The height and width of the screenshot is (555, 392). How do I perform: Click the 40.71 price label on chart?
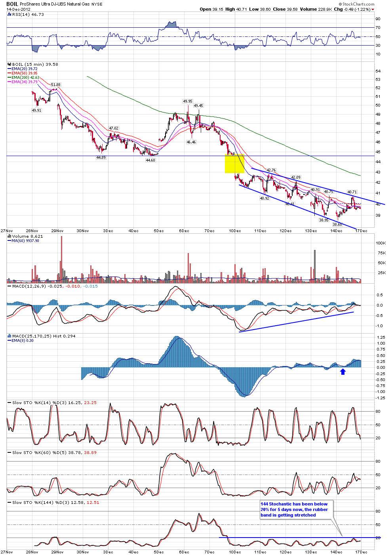[352, 192]
